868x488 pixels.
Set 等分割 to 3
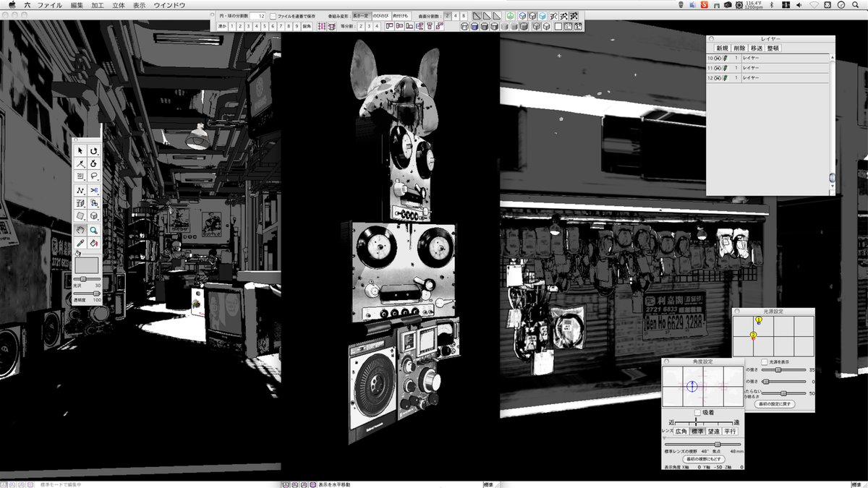tap(369, 26)
